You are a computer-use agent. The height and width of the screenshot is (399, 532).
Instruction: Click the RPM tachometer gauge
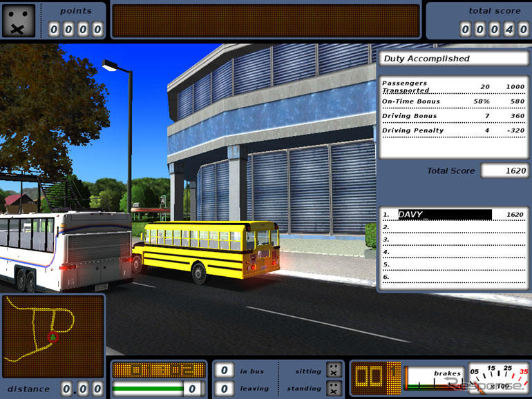(x=498, y=378)
